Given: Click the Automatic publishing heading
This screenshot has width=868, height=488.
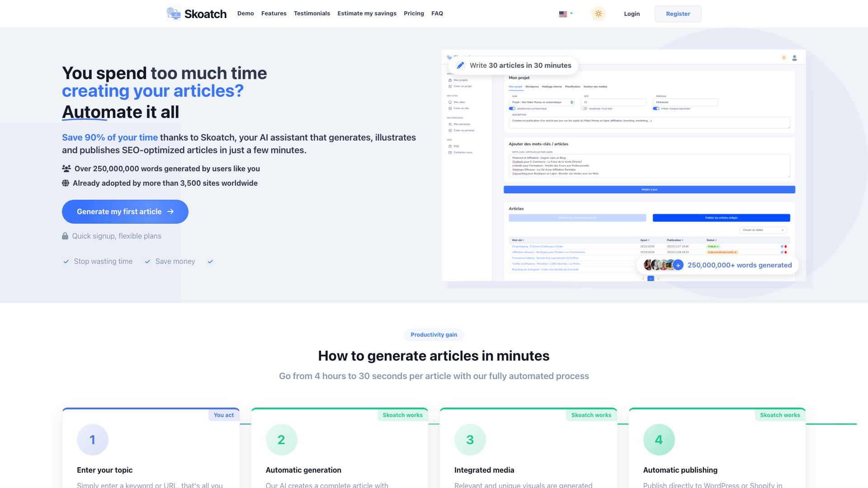Looking at the screenshot, I should pos(680,470).
